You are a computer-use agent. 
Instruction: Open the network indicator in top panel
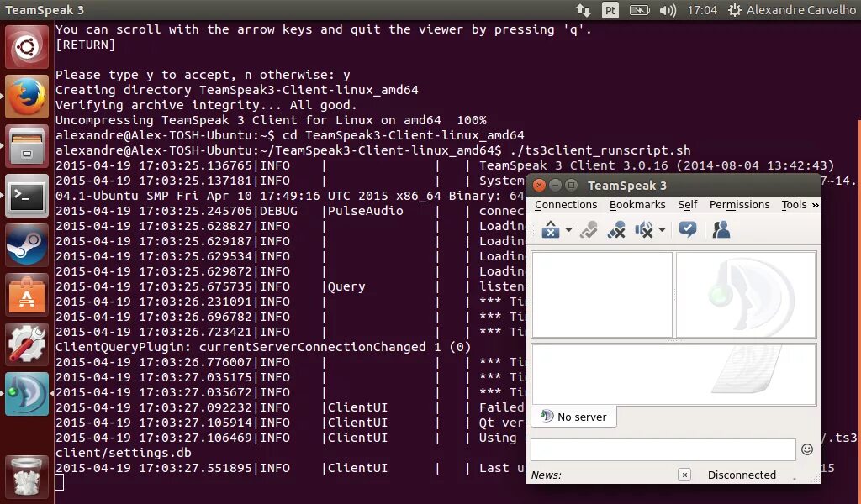pos(584,10)
